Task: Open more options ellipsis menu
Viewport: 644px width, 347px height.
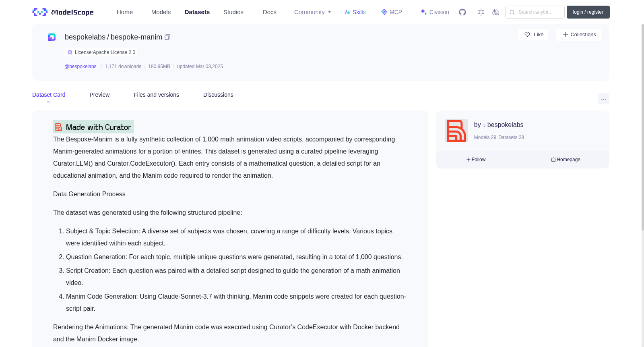Action: point(603,99)
